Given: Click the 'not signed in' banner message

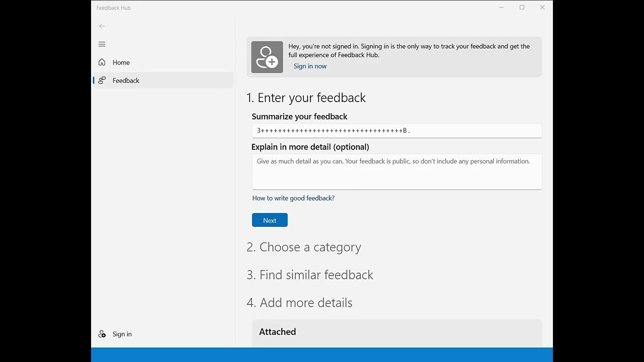Looking at the screenshot, I should [x=409, y=51].
